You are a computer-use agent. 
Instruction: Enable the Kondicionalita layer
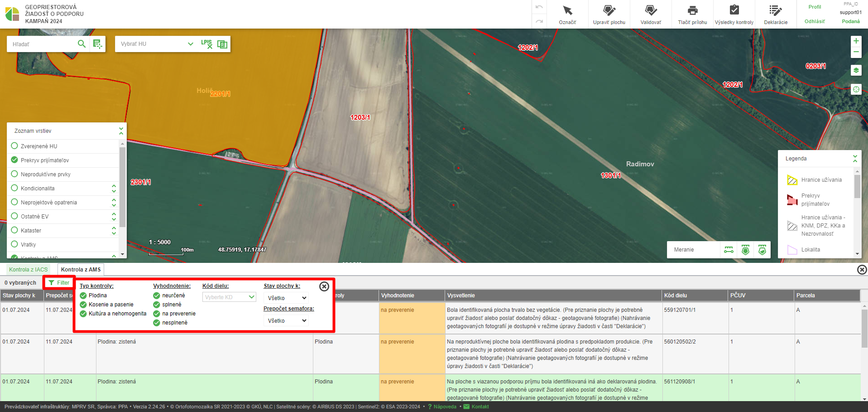pos(14,188)
